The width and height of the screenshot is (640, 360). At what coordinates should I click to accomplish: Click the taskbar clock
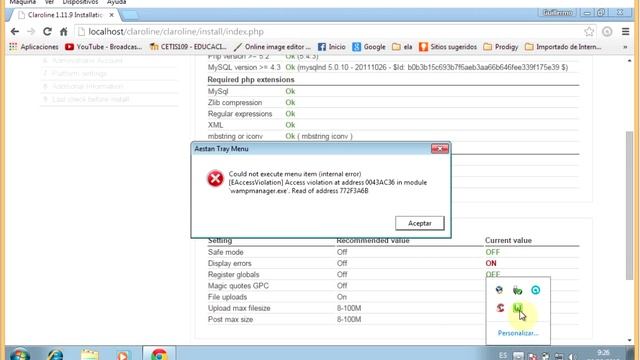603,354
